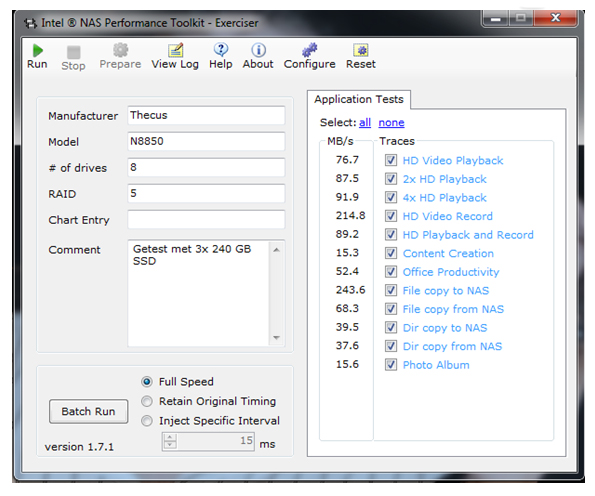Image resolution: width=595 pixels, height=496 pixels.
Task: Click the application icon in title bar
Action: (x=30, y=23)
